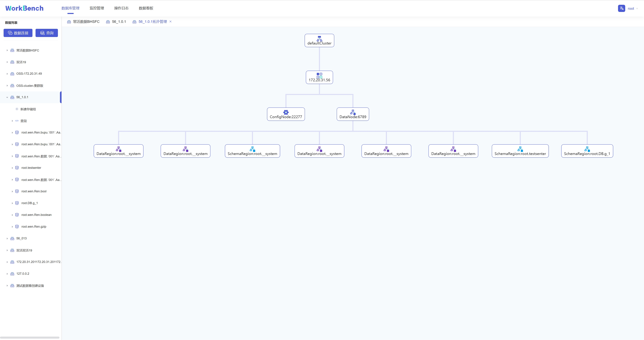Expand the 常活数据BHSFC connection
The height and width of the screenshot is (340, 644).
click(7, 50)
